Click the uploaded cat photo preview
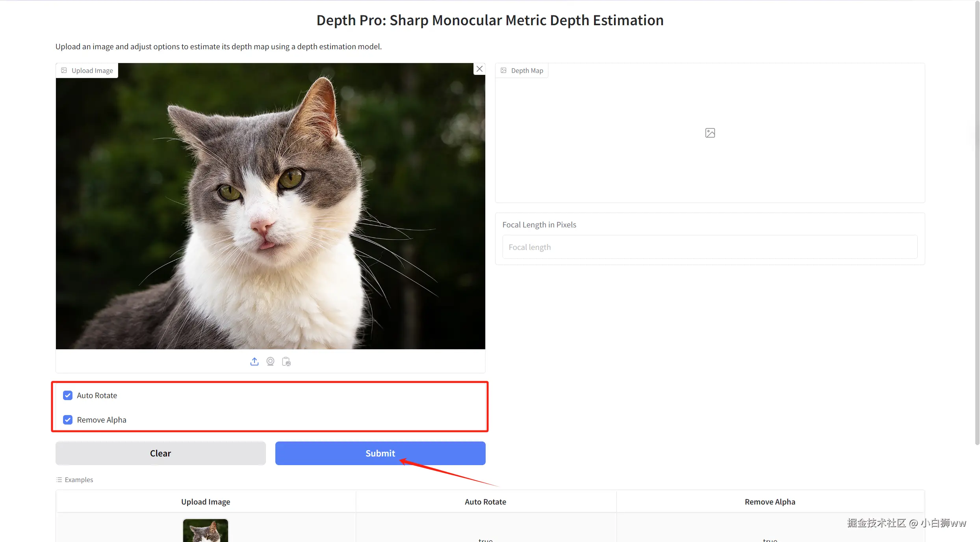The image size is (980, 542). [270, 206]
